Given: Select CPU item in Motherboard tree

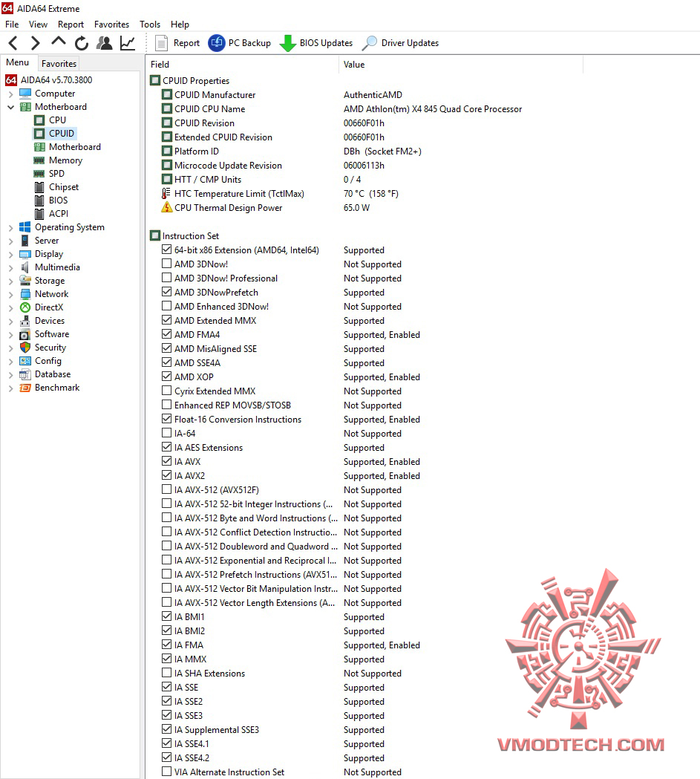Looking at the screenshot, I should click(x=57, y=120).
